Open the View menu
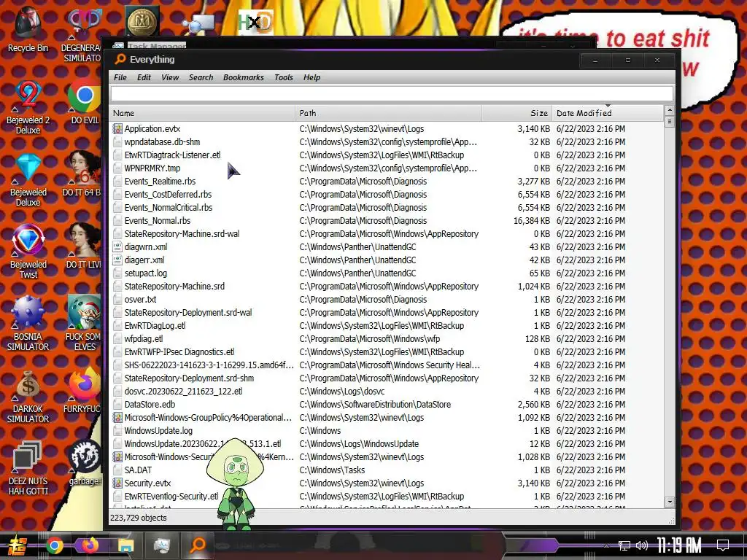This screenshot has height=560, width=747. coord(169,77)
